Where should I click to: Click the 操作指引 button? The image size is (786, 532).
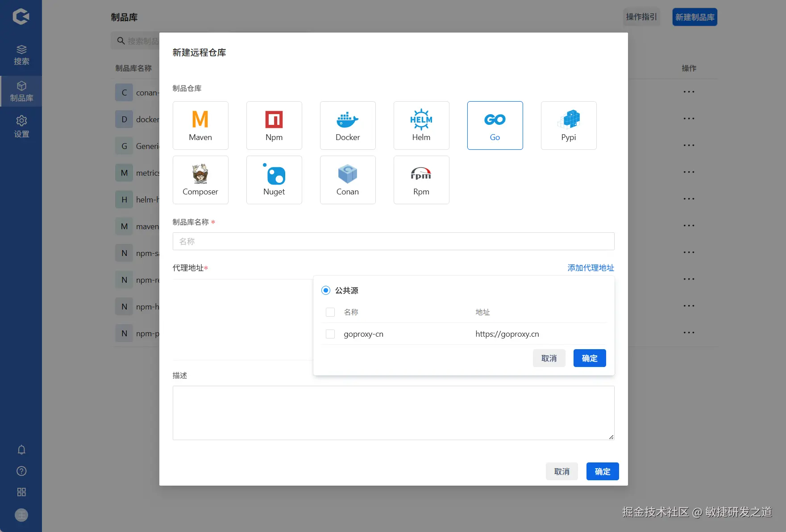coord(641,17)
